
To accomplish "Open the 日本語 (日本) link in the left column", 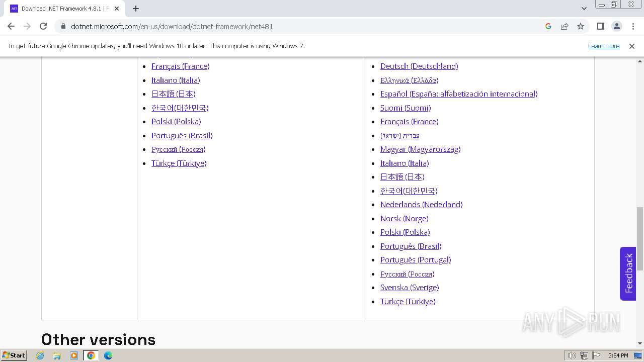I will (x=173, y=94).
